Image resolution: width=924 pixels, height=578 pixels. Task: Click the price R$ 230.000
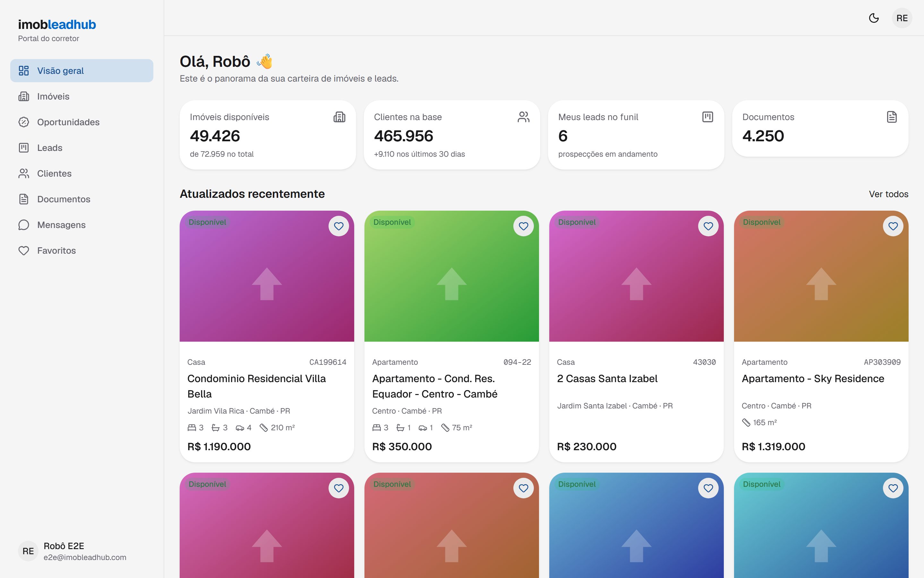pos(587,446)
